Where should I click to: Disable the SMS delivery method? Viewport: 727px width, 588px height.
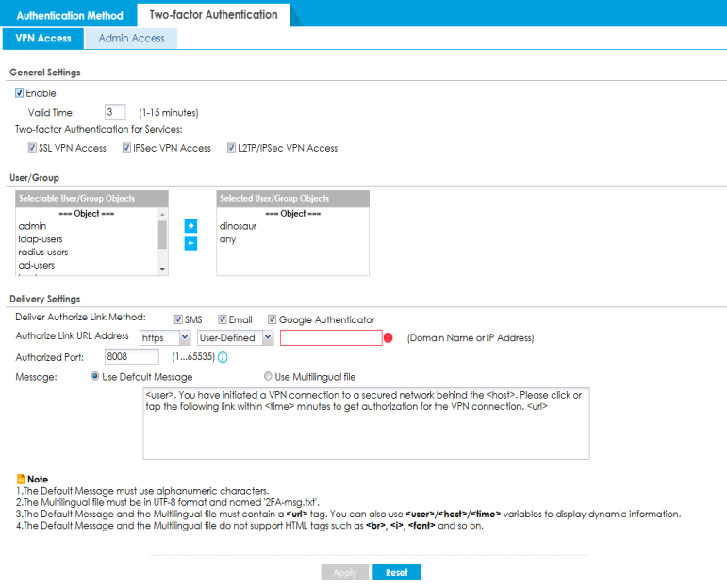179,319
